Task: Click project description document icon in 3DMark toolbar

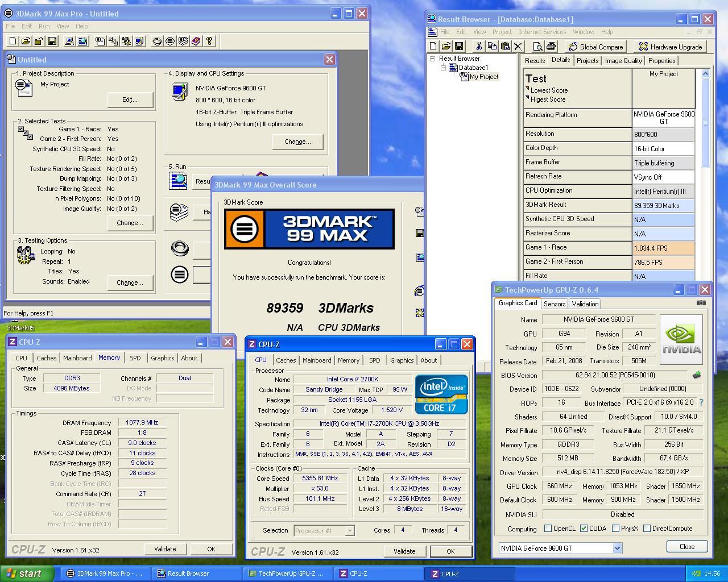Action: click(100, 41)
